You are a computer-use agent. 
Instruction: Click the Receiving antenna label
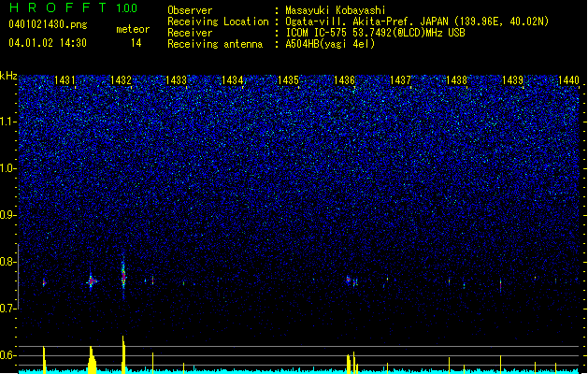[x=215, y=44]
